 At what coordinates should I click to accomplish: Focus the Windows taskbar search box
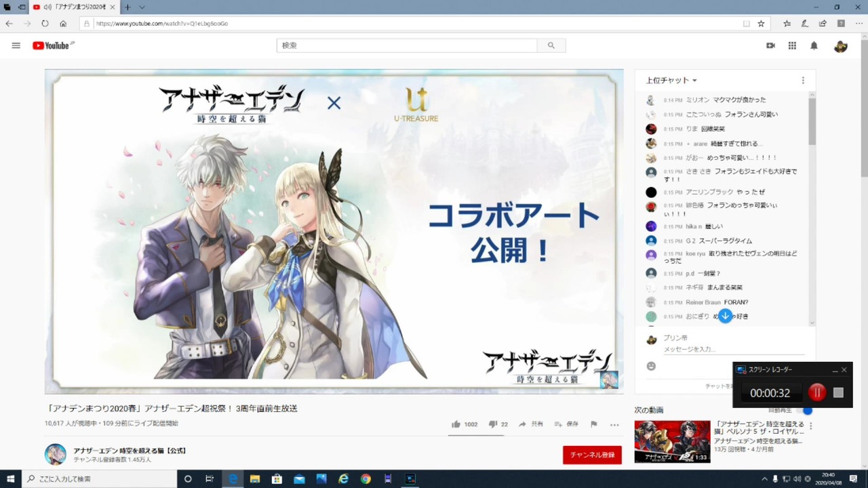[x=99, y=479]
